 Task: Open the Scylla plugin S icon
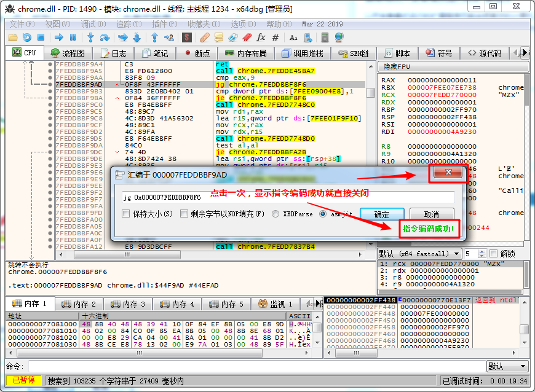(x=187, y=37)
